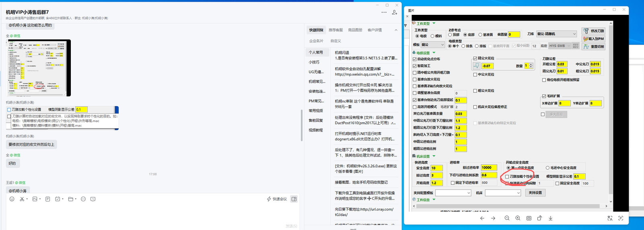The height and width of the screenshot is (230, 644).
Task: Click the 修改刀路 toolpath icon button
Action: pos(593,31)
